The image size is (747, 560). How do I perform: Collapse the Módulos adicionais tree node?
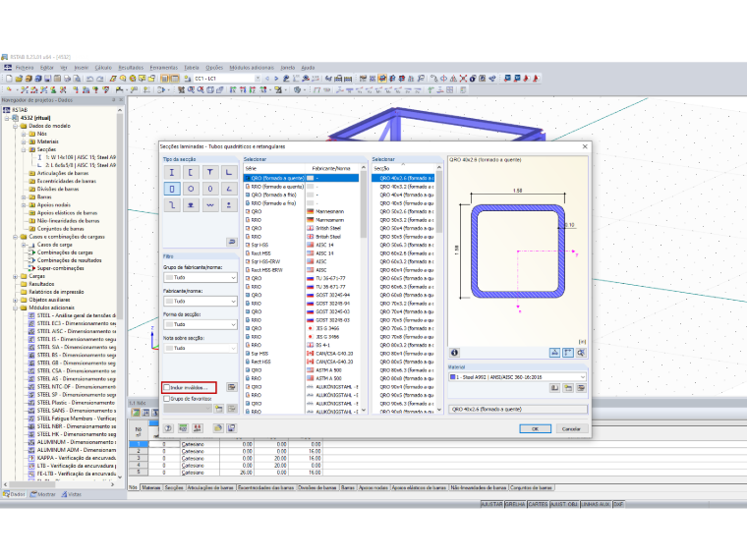pyautogui.click(x=16, y=308)
